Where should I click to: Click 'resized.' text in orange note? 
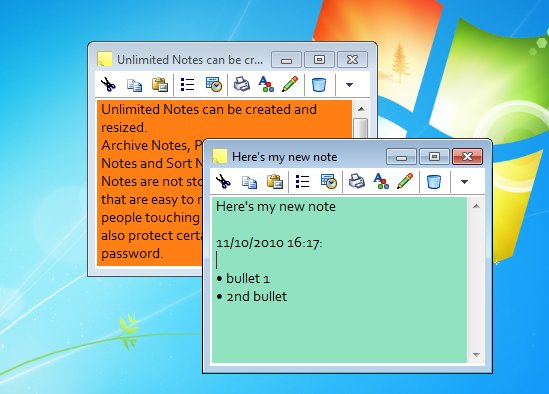pos(124,127)
